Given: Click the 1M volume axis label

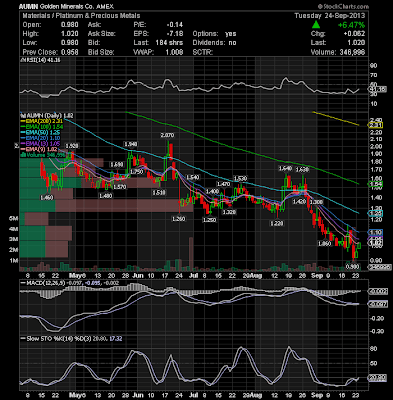Looking at the screenshot, I should pos(14,260).
